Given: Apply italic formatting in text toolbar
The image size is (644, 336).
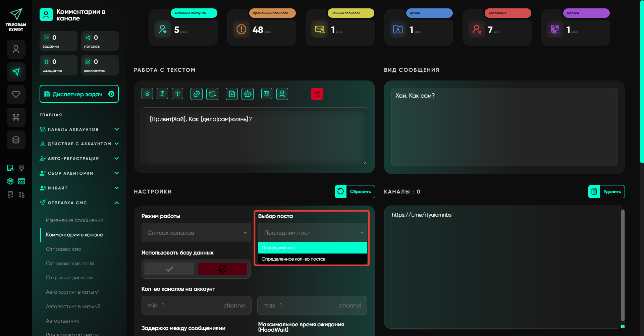Looking at the screenshot, I should [x=162, y=94].
